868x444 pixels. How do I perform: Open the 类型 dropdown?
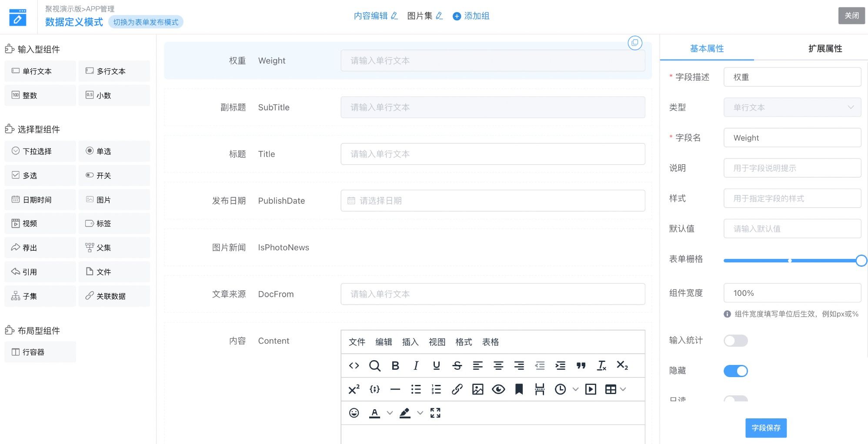coord(792,107)
